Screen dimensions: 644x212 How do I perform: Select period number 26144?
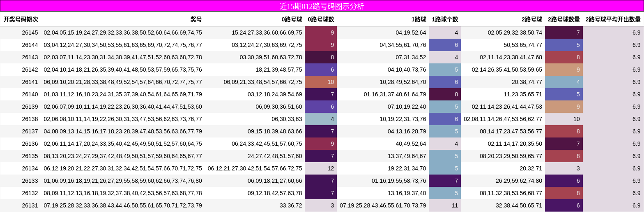[x=30, y=45]
